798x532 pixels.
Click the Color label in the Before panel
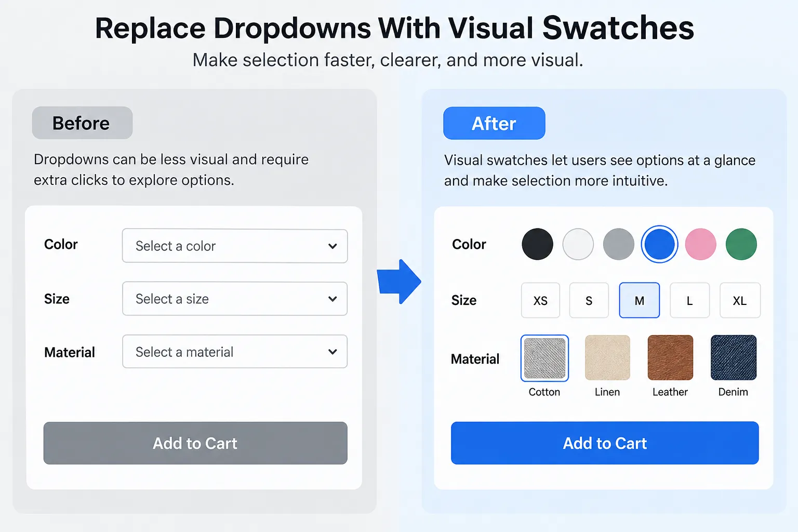coord(61,244)
